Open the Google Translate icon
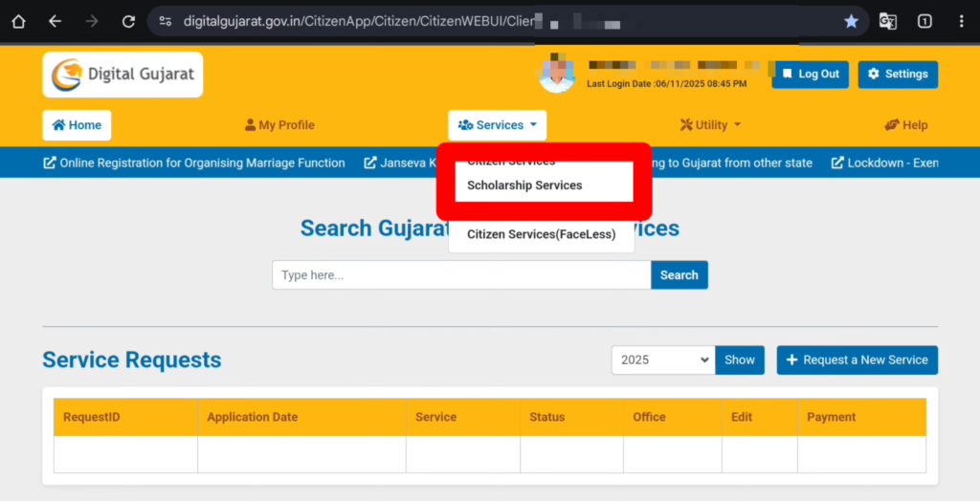Viewport: 980px width, 501px height. (x=888, y=21)
